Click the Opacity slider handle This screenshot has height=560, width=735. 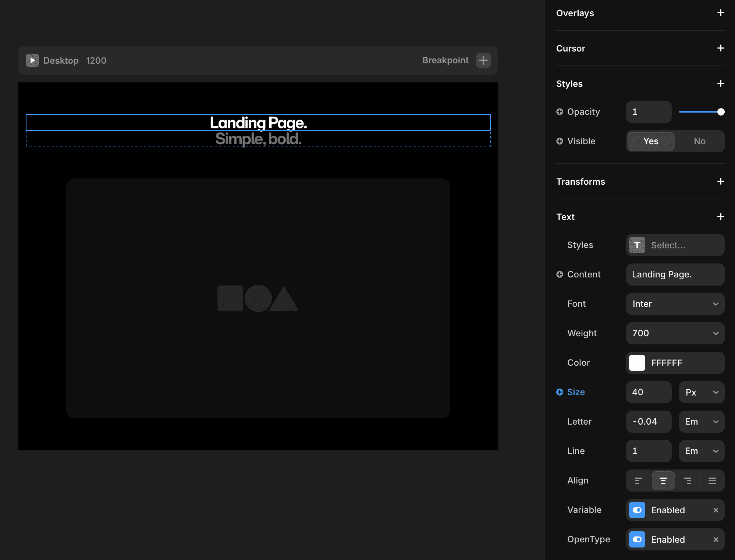click(x=721, y=112)
